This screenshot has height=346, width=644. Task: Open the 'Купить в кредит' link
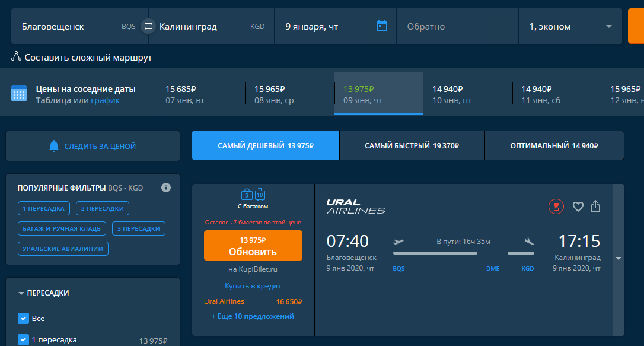253,286
